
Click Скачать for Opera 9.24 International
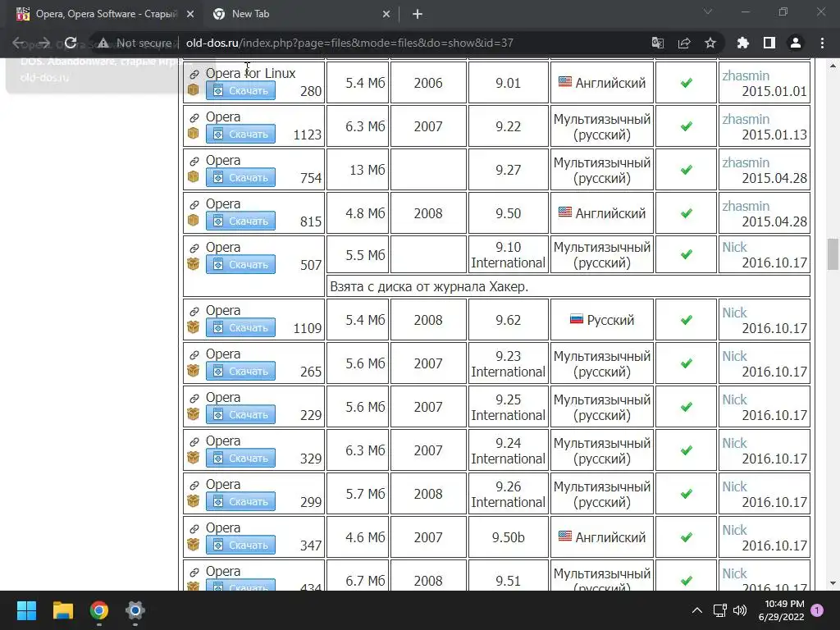(x=240, y=458)
